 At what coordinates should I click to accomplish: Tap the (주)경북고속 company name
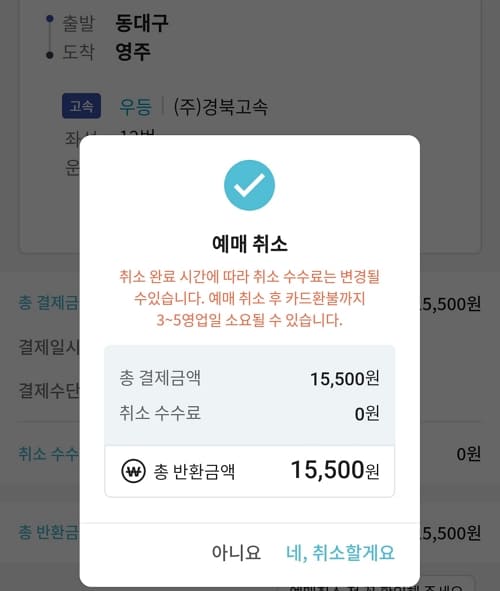tap(221, 107)
